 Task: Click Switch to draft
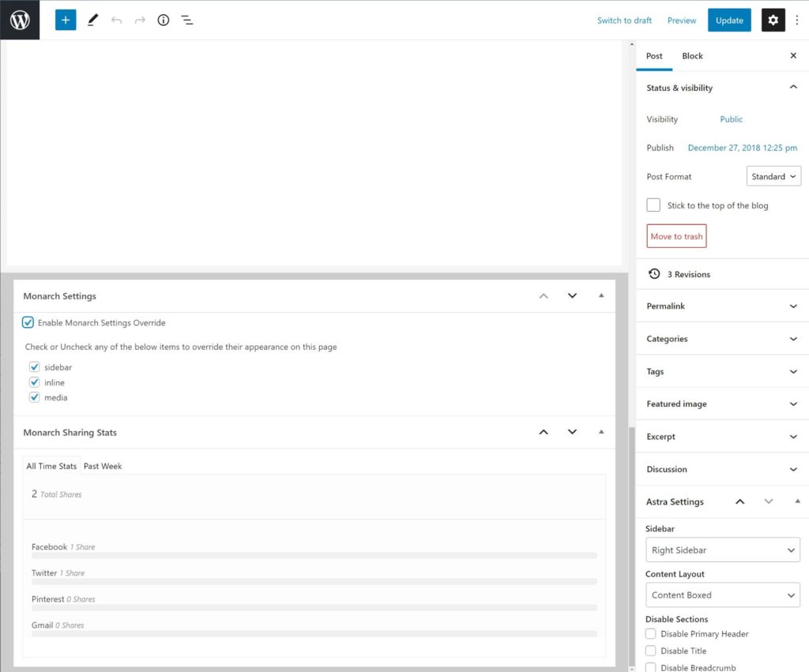coord(624,20)
